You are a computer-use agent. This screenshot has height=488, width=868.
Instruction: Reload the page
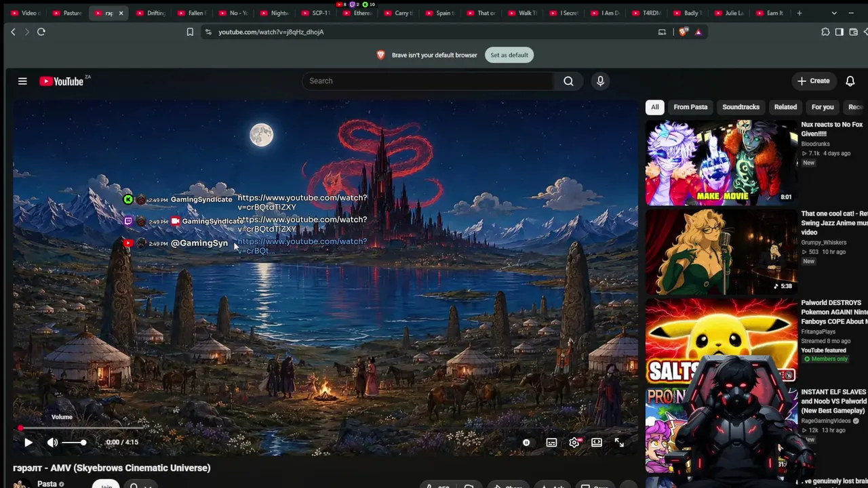[x=41, y=32]
